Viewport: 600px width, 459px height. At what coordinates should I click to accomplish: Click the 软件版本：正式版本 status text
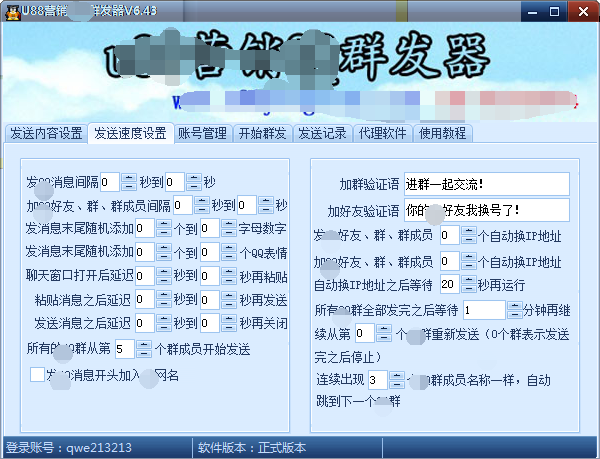tap(252, 448)
